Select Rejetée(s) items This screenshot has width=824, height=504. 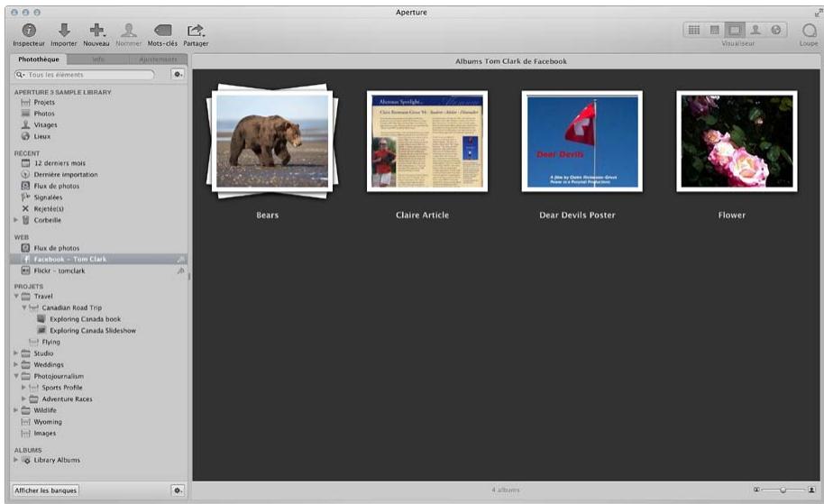coord(49,208)
